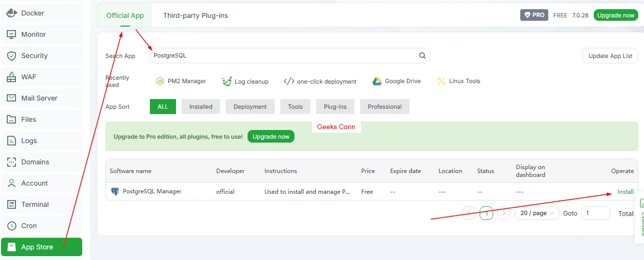Click the Mail Server envelope icon
Image resolution: width=644 pixels, height=260 pixels.
[x=12, y=98]
